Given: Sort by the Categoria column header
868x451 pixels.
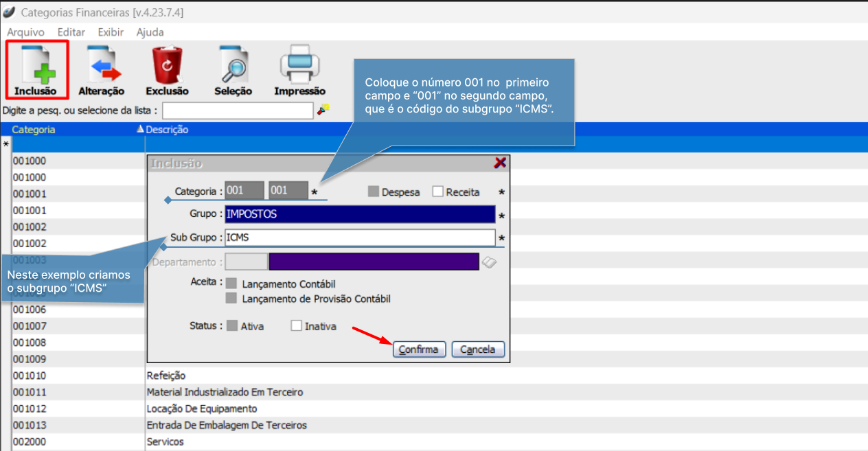Looking at the screenshot, I should 34,130.
